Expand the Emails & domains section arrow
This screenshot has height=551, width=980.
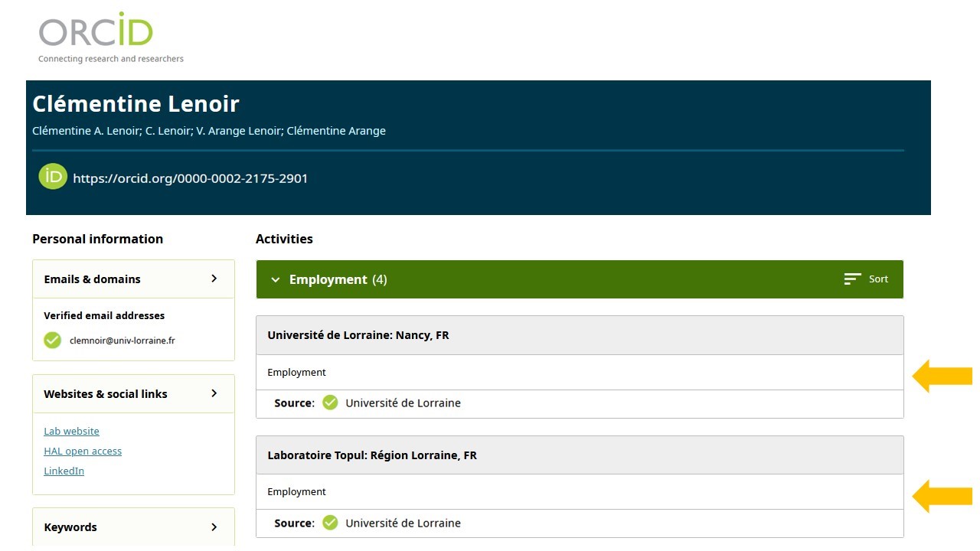[214, 279]
